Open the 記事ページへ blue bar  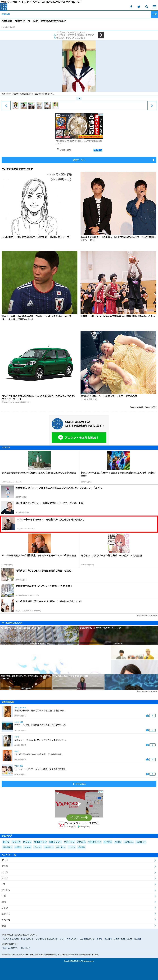79,160
